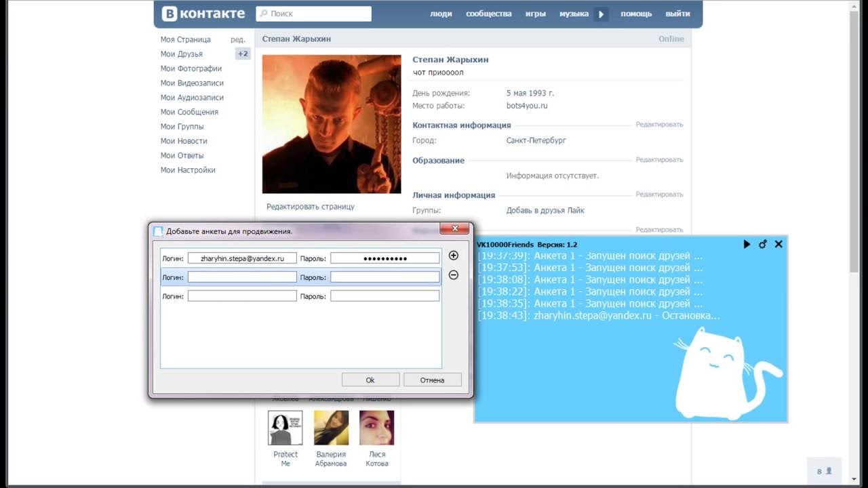Click the VK search field
The height and width of the screenshot is (488, 868).
click(313, 14)
